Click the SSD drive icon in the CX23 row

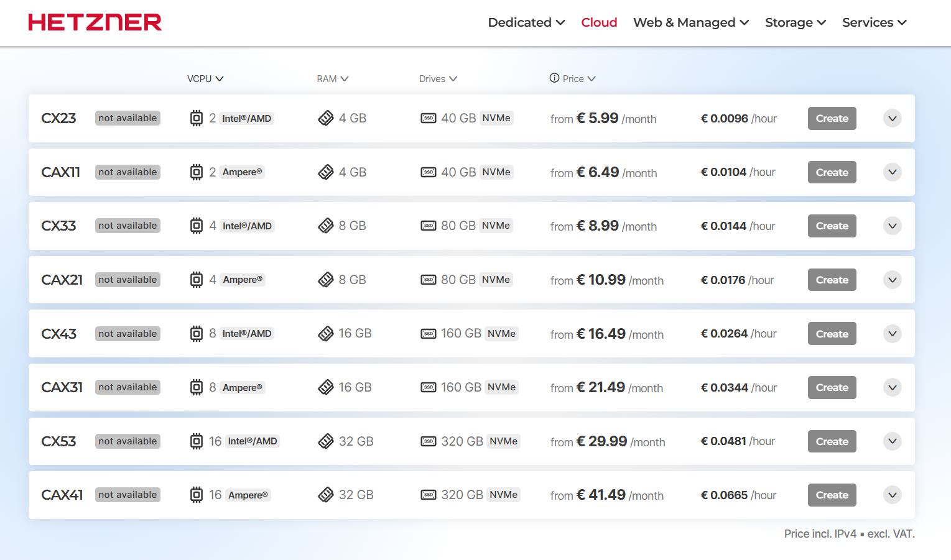coord(429,118)
